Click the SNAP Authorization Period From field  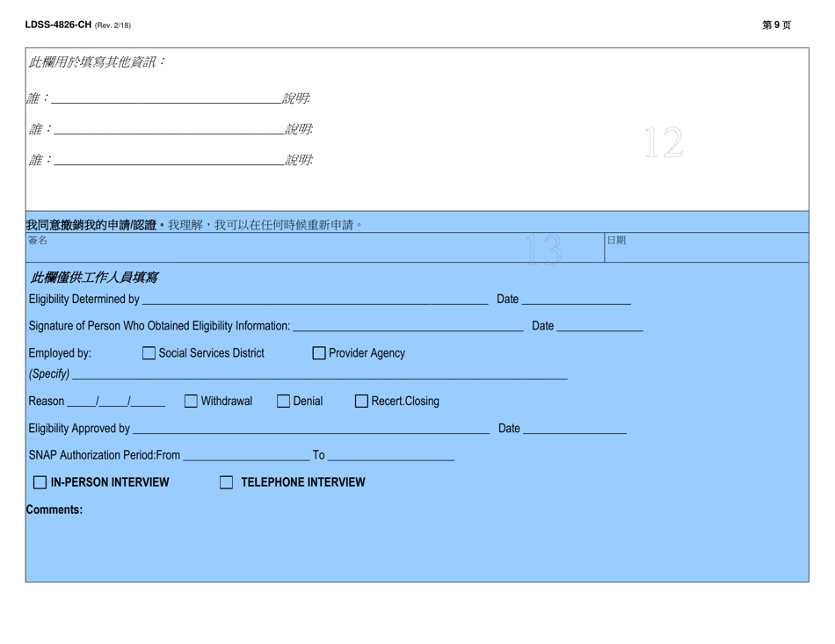point(246,454)
